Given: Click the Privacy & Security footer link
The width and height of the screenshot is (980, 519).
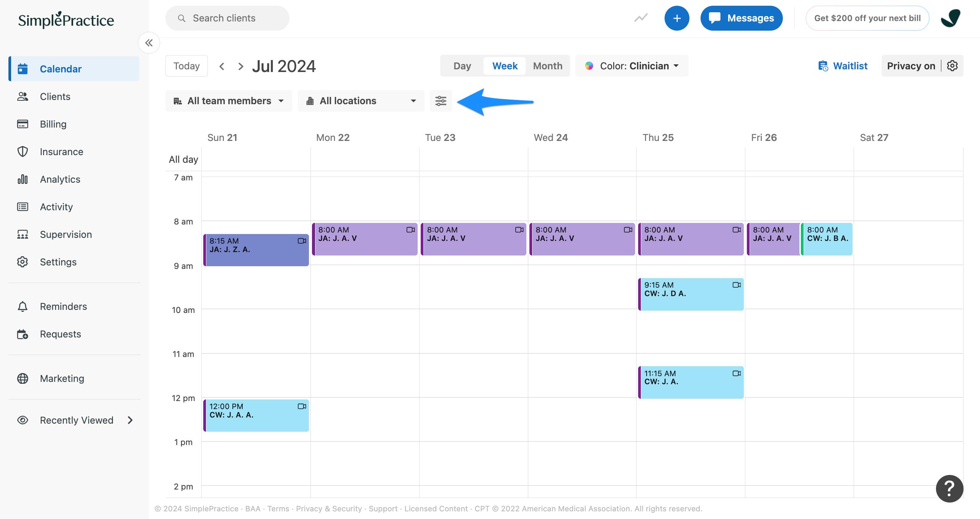Looking at the screenshot, I should [x=329, y=509].
